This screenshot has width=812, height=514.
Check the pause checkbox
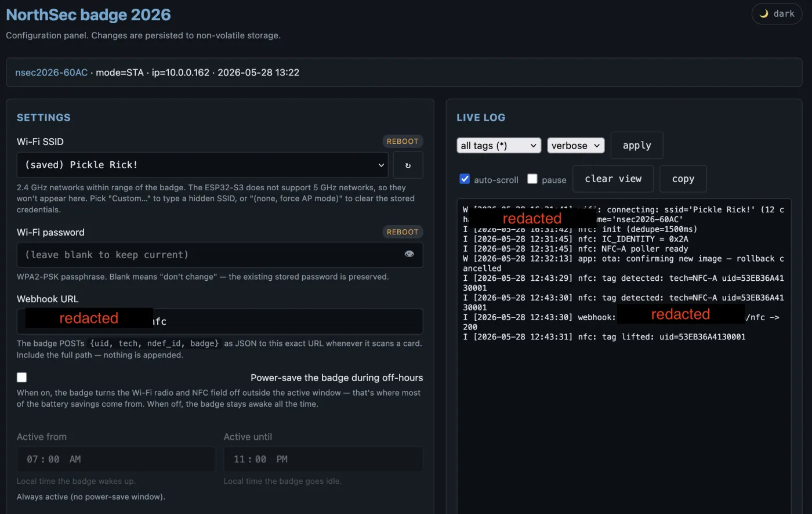click(532, 179)
